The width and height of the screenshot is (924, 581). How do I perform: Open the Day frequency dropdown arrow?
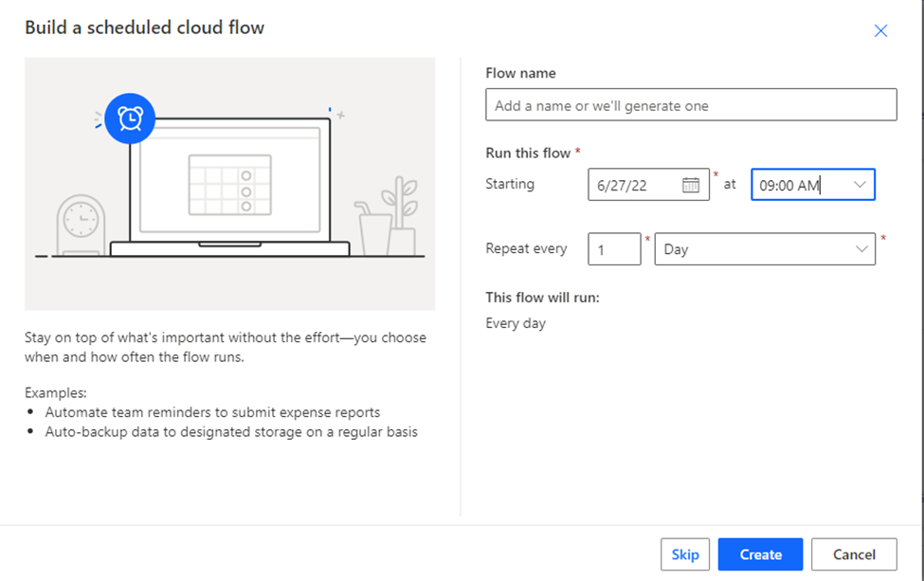click(861, 249)
